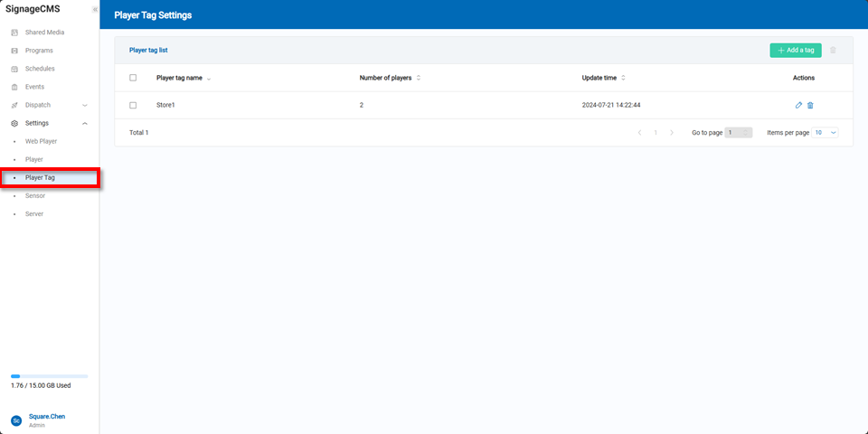The height and width of the screenshot is (434, 868).
Task: Select Sensor from the Settings submenu
Action: pyautogui.click(x=35, y=196)
